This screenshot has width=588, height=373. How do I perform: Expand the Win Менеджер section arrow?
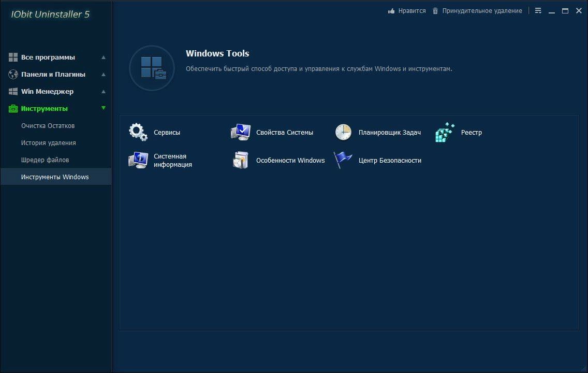tap(104, 92)
